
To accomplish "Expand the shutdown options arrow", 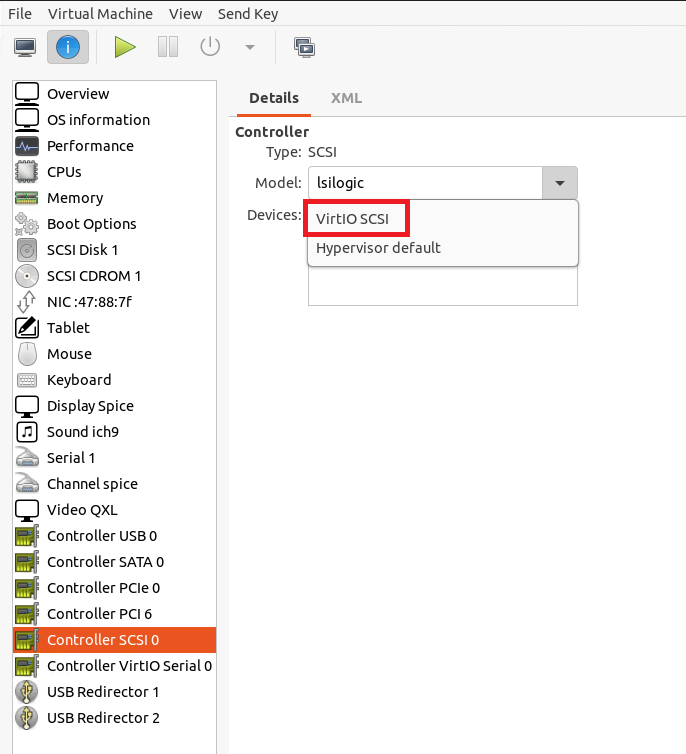I will pos(249,47).
